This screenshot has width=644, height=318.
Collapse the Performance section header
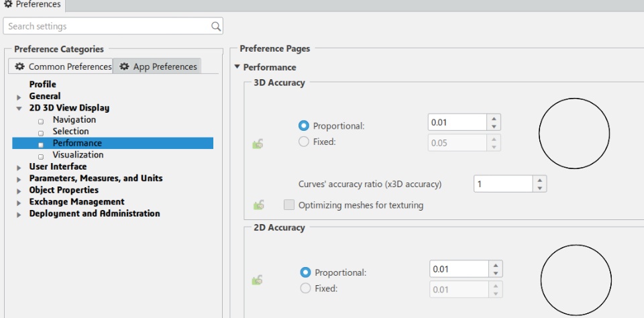coord(237,68)
